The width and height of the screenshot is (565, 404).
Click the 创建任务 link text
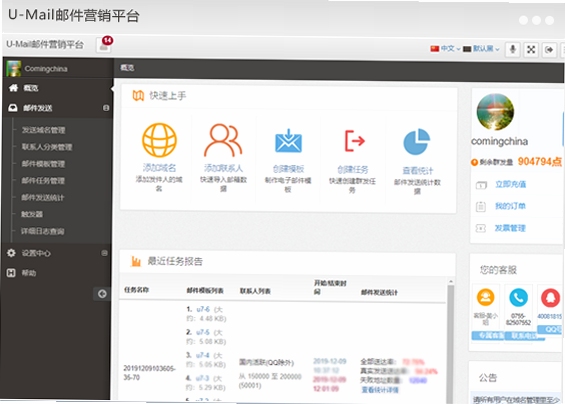353,170
